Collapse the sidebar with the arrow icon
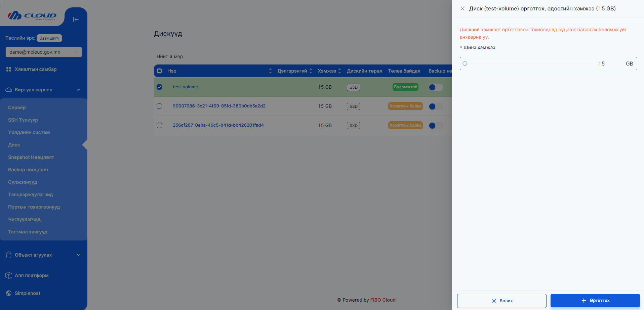The height and width of the screenshot is (310, 644). coord(76,19)
